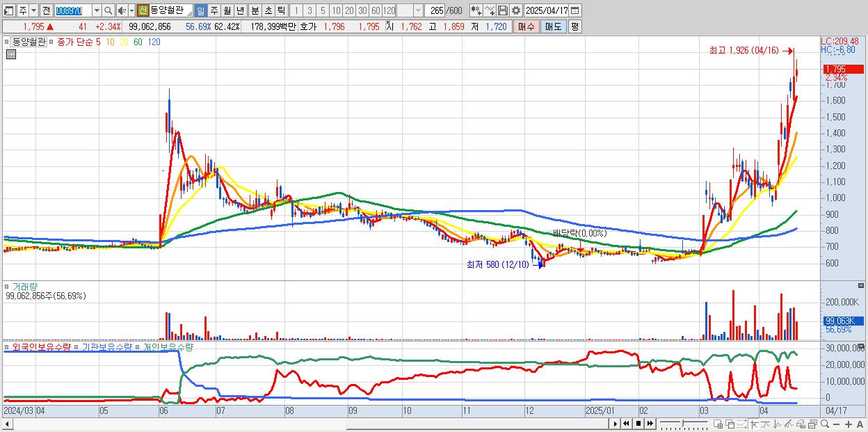Click the overlapping windows icon at bottom
This screenshot has height=432, width=868.
[730, 424]
